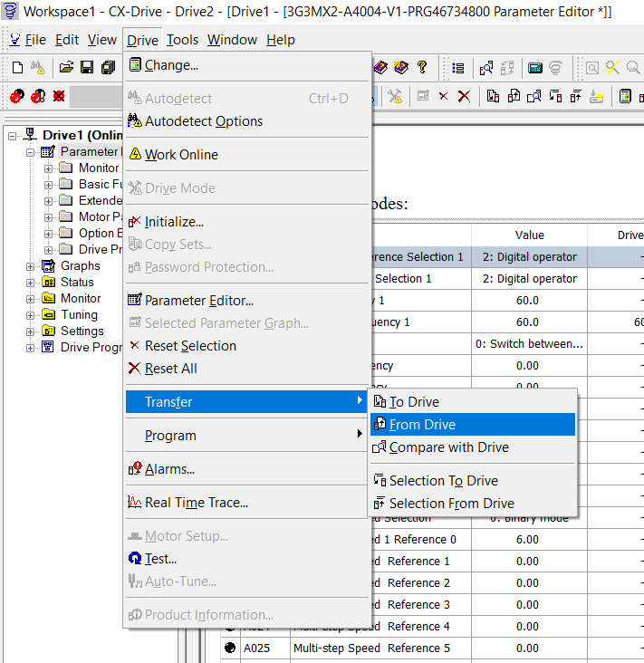The width and height of the screenshot is (644, 663).
Task: Open Parameter Editor... menu entry
Action: [x=247, y=301]
